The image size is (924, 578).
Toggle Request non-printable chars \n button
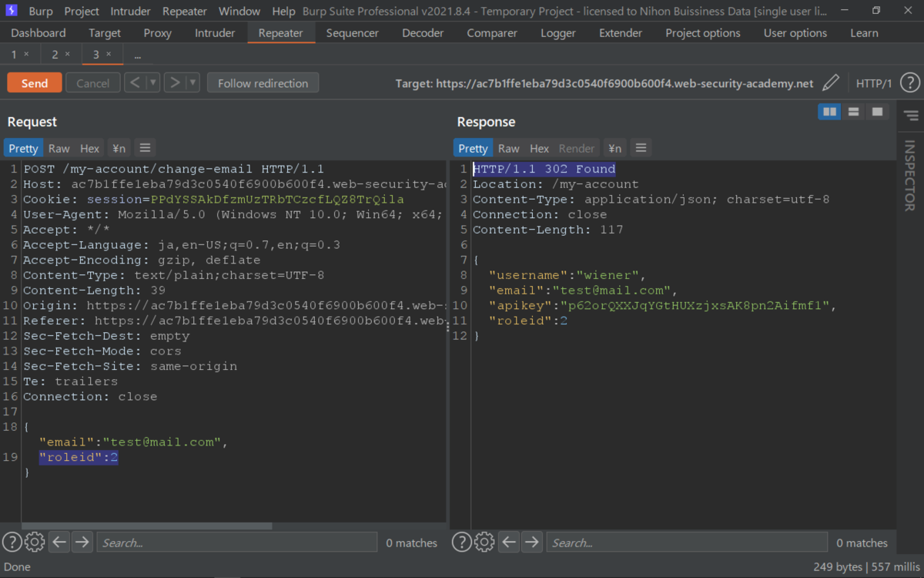119,148
